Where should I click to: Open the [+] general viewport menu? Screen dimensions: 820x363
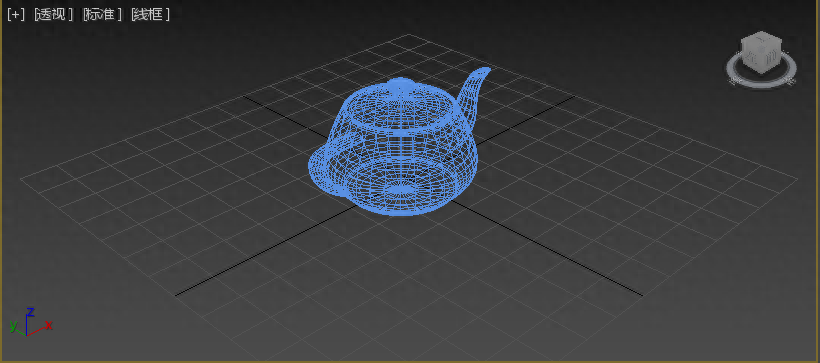pyautogui.click(x=16, y=15)
